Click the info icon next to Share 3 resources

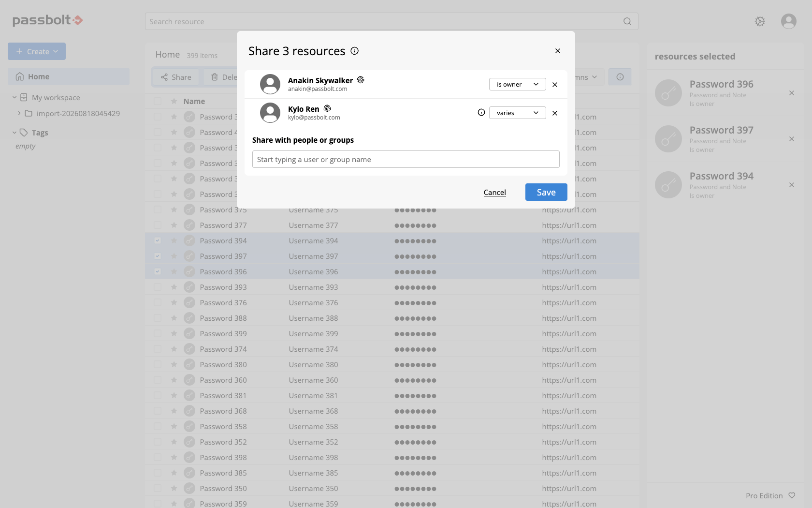click(354, 51)
